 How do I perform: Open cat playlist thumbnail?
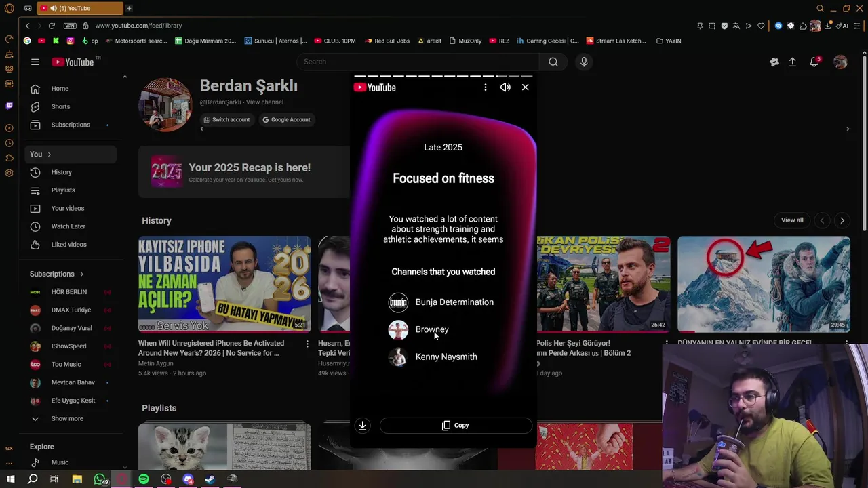tap(224, 446)
